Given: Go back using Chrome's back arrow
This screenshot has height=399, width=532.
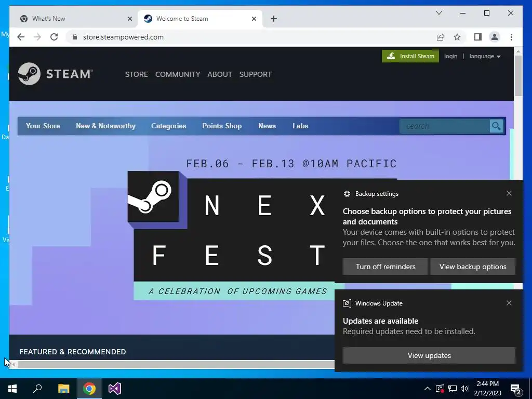Looking at the screenshot, I should 21,37.
